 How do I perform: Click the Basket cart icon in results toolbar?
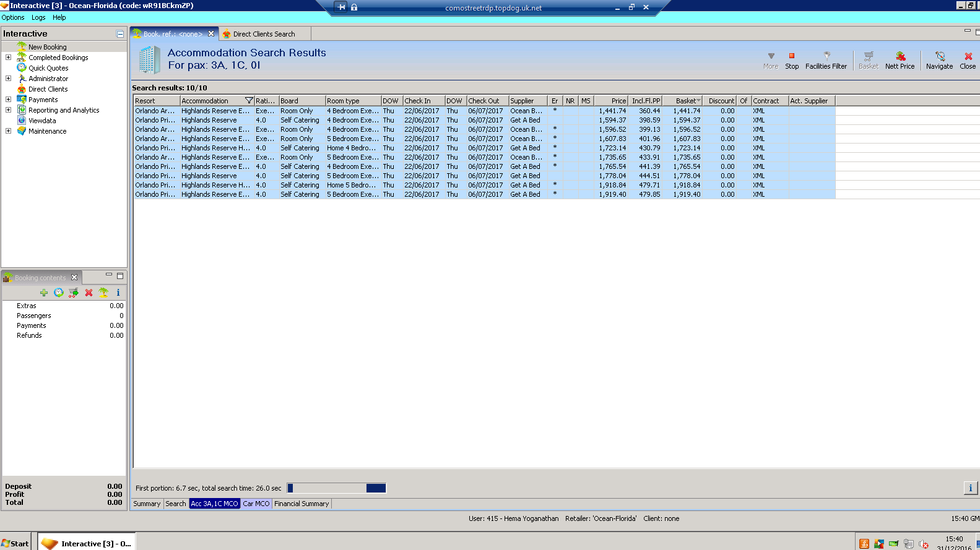(x=869, y=56)
